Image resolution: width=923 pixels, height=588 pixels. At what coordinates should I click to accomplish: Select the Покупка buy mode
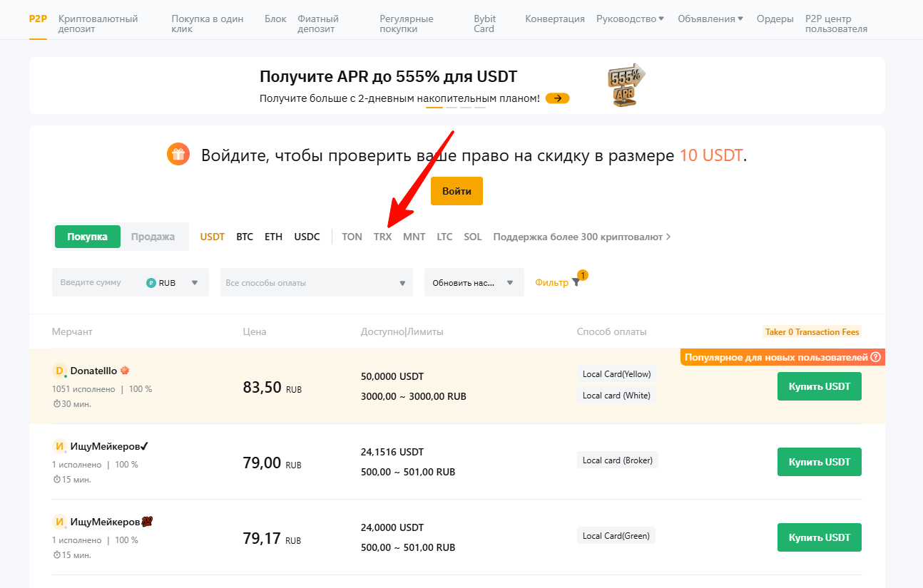click(x=87, y=237)
